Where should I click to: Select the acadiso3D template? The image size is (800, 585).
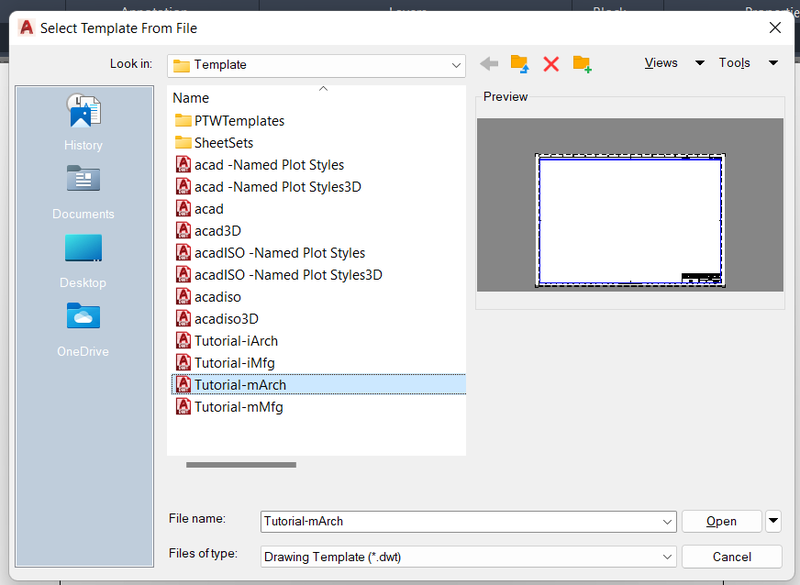(x=226, y=318)
